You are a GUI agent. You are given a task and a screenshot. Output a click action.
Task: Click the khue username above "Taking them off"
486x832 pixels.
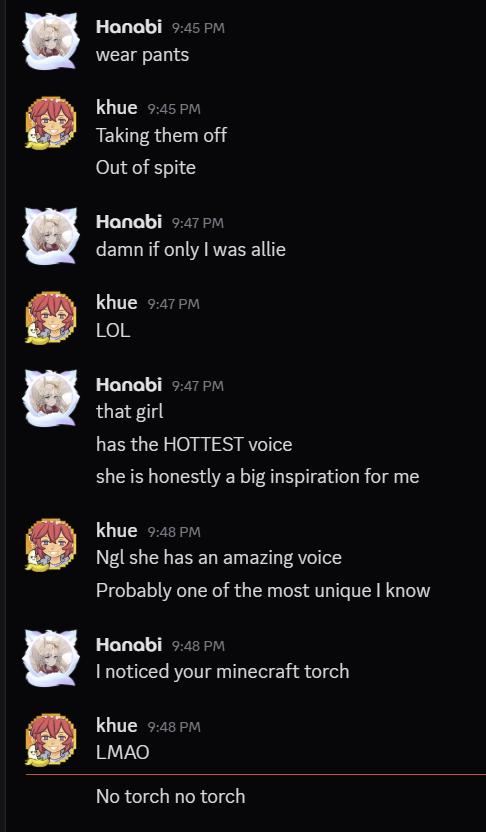117,108
